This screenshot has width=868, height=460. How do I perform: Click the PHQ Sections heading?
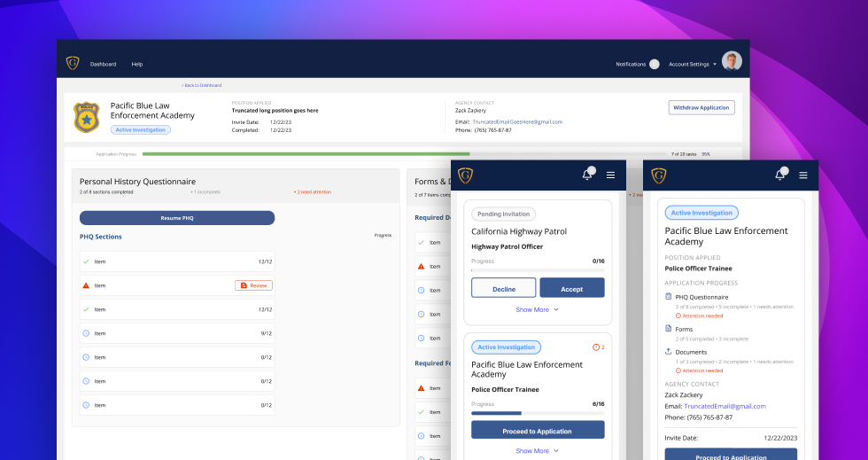coord(101,237)
